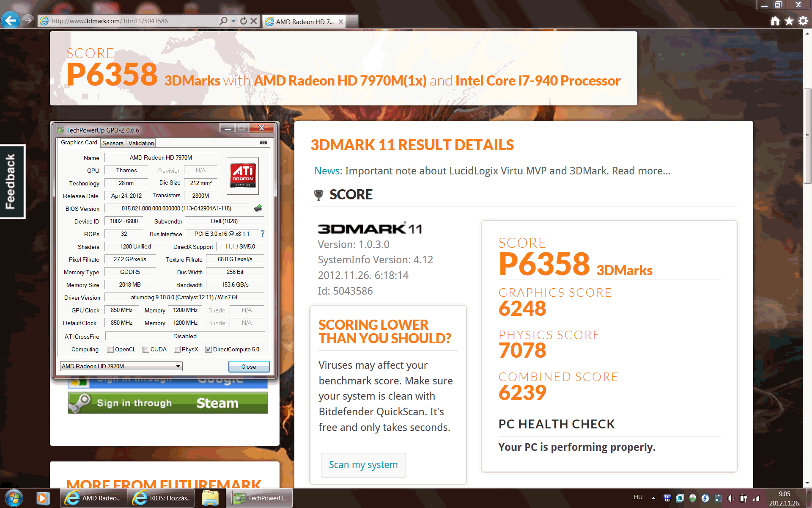Click the Bus Interface question mark
This screenshot has height=508, width=812.
(x=263, y=234)
